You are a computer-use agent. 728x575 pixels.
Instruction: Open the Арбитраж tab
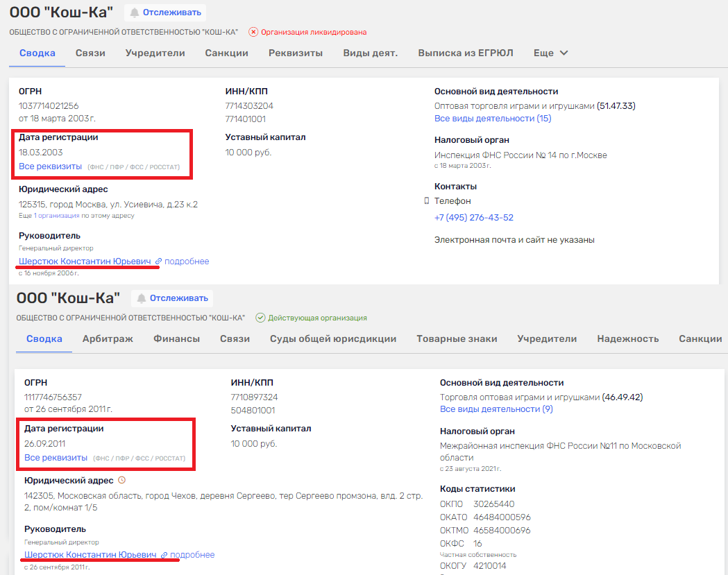point(108,338)
